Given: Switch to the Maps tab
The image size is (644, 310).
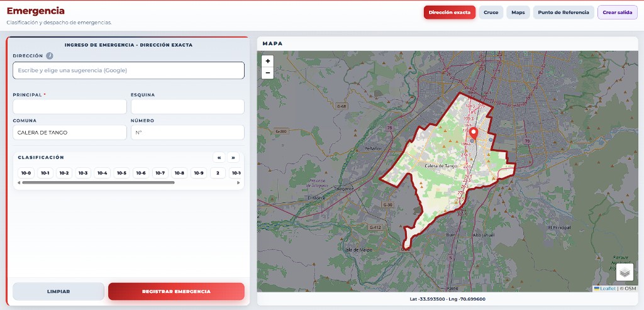Looking at the screenshot, I should tap(518, 13).
